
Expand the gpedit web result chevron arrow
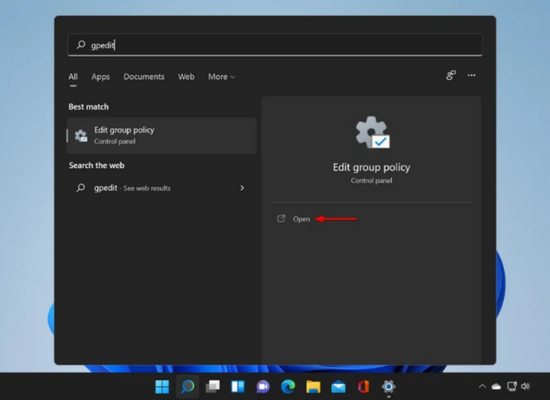coord(242,188)
